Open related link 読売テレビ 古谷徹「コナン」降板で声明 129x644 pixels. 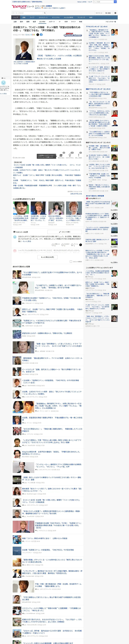[x=47, y=176]
